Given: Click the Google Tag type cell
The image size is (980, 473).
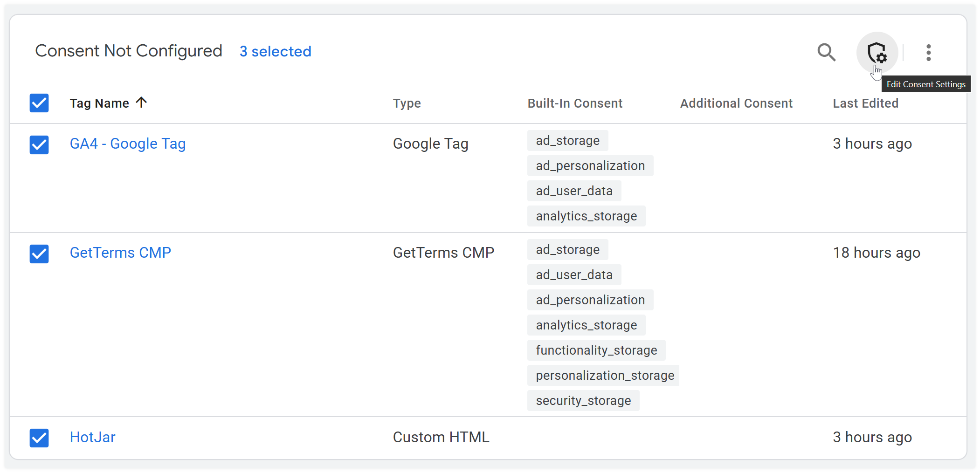Looking at the screenshot, I should [x=430, y=144].
